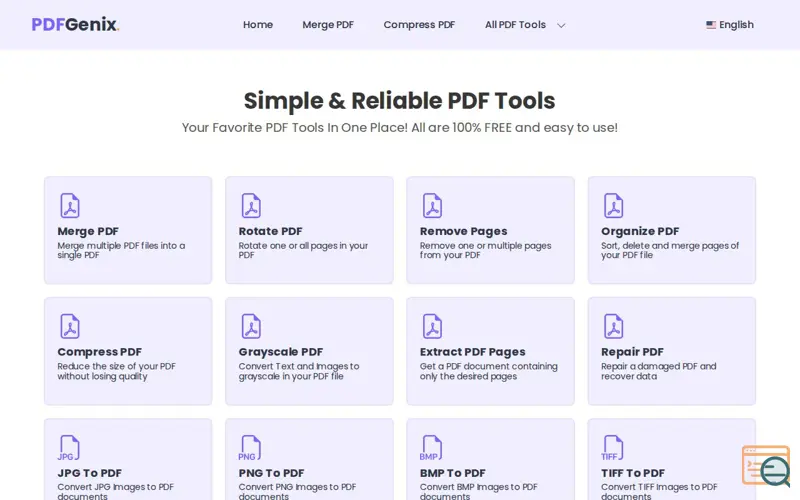Open the Rotate PDF tool title link
The height and width of the screenshot is (500, 800).
click(270, 231)
